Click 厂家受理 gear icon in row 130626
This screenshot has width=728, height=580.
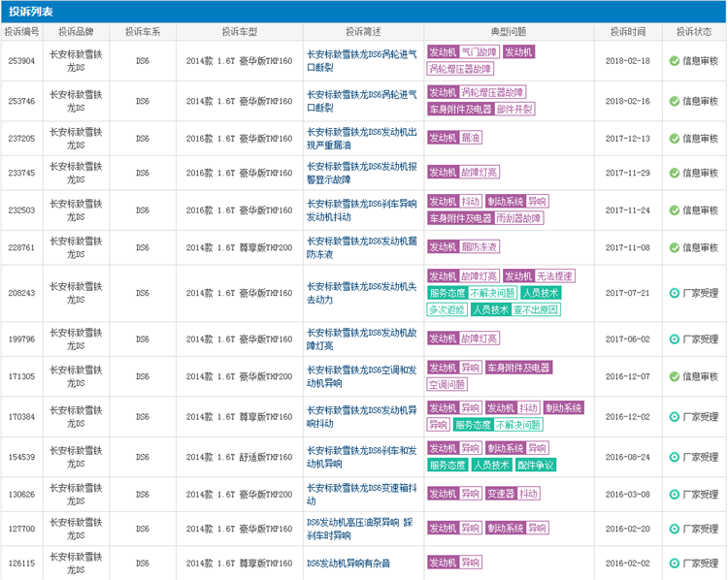click(x=675, y=494)
